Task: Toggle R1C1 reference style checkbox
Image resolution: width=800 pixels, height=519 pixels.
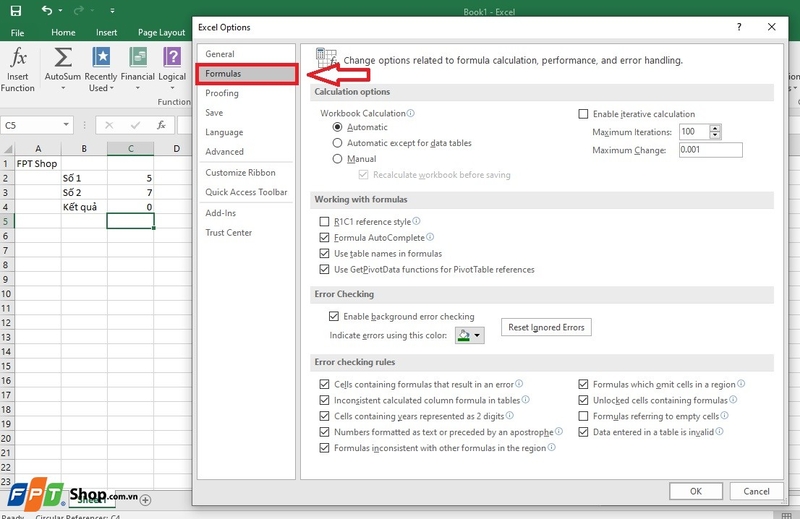Action: click(x=324, y=221)
